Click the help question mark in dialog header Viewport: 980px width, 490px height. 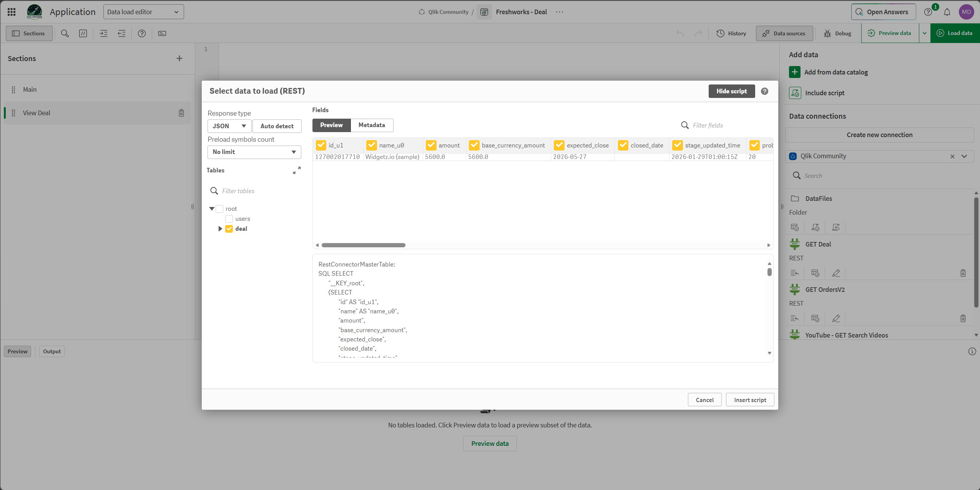765,91
